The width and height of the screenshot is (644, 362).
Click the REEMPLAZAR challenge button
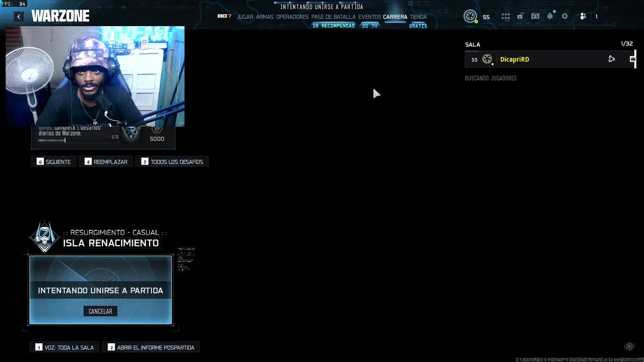(106, 161)
